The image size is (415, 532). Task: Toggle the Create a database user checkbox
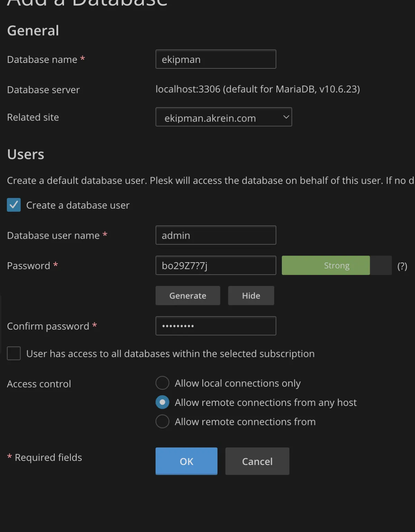[14, 205]
